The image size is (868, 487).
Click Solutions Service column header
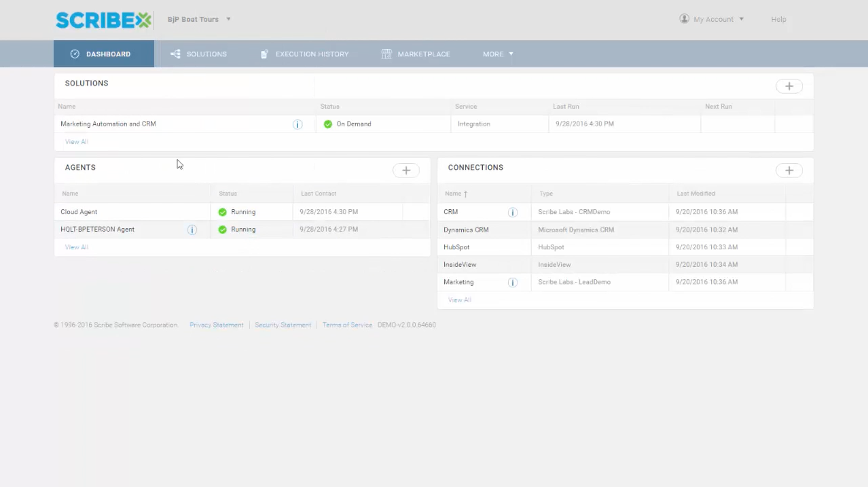pos(466,107)
